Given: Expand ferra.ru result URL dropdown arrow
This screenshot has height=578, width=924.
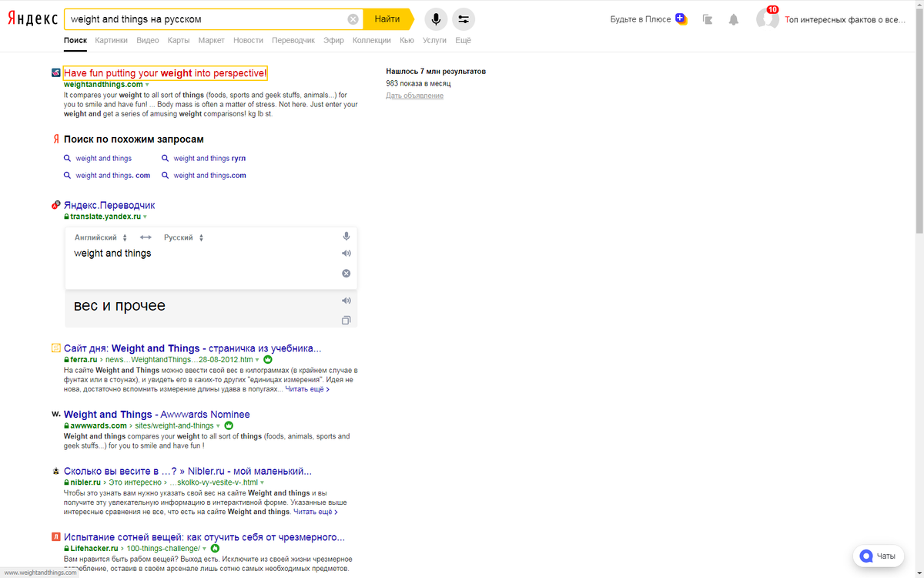Looking at the screenshot, I should click(257, 360).
